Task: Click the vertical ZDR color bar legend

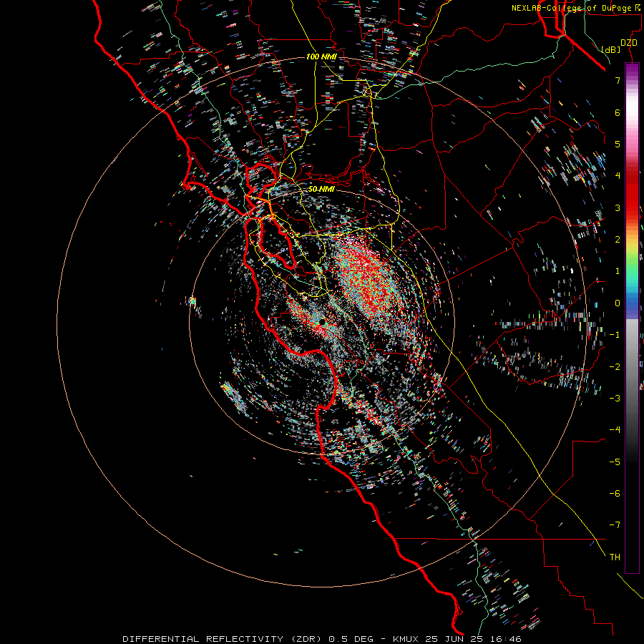Action: point(632,318)
